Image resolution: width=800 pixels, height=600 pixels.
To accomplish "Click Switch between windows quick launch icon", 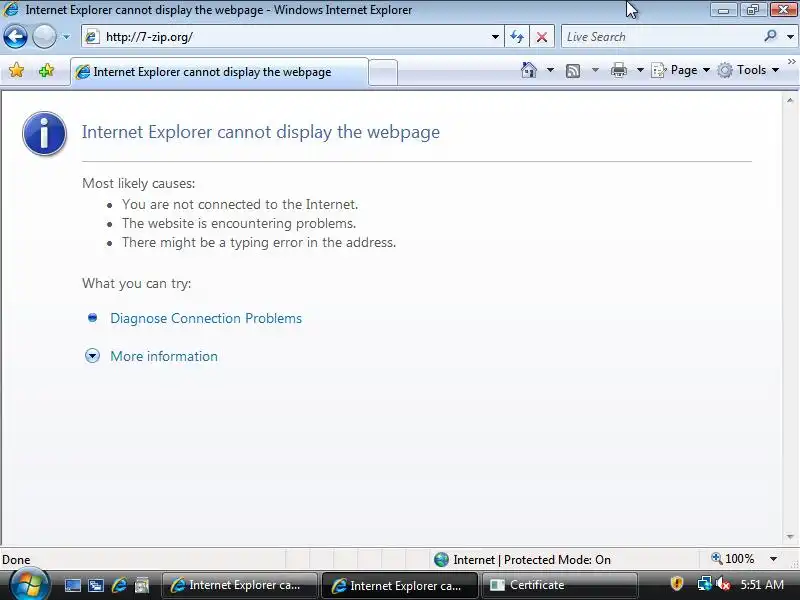I will [x=96, y=585].
